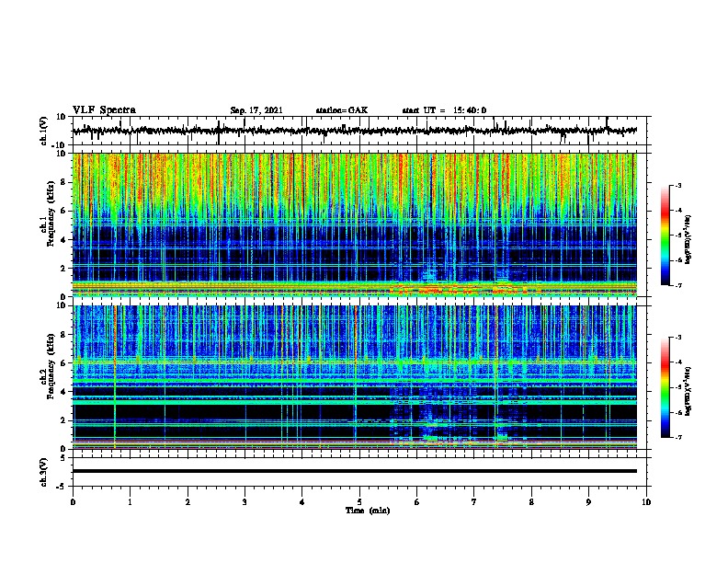
Task: Click time axis tick label "7"
Action: 474,502
